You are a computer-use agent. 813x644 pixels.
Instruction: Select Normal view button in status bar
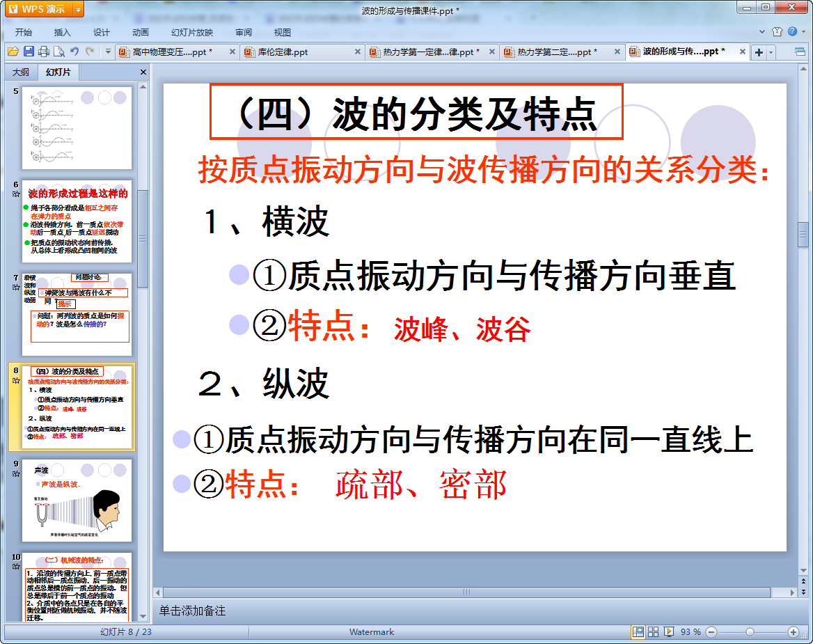pos(638,631)
